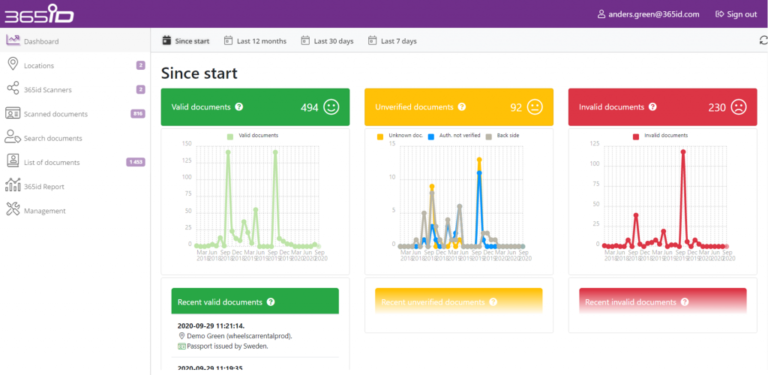Click the Locations count badge
The width and height of the screenshot is (768, 375).
coord(141,65)
